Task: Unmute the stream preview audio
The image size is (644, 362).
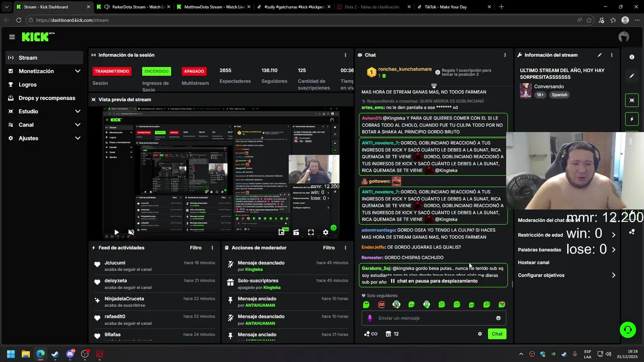Action: 131,232
